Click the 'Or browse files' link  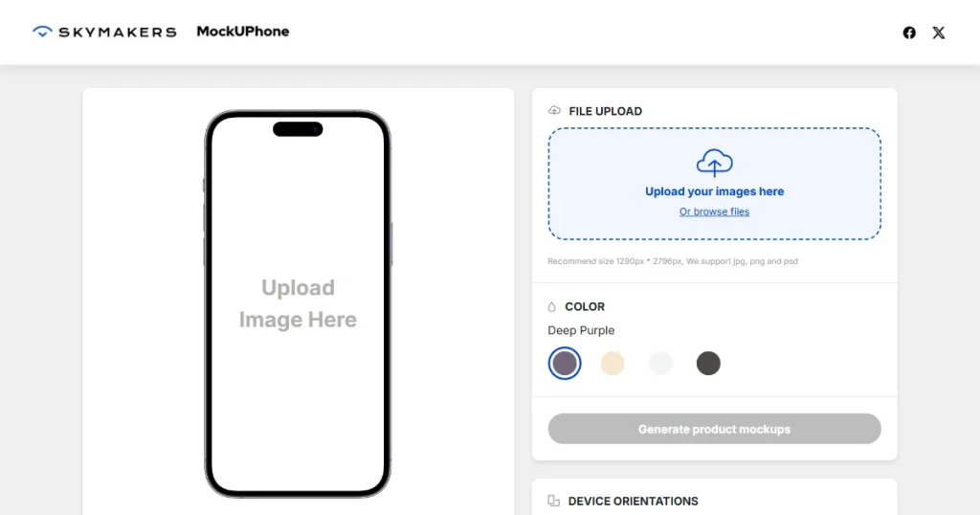click(x=714, y=212)
